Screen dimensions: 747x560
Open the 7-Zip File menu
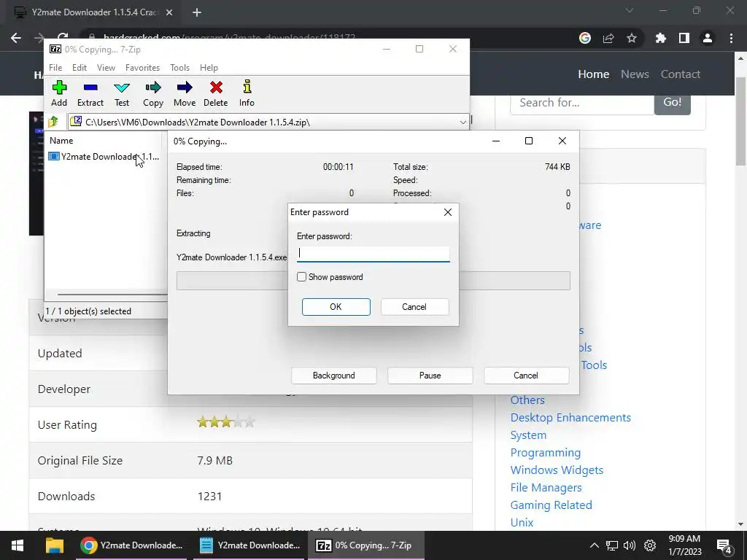(x=55, y=68)
